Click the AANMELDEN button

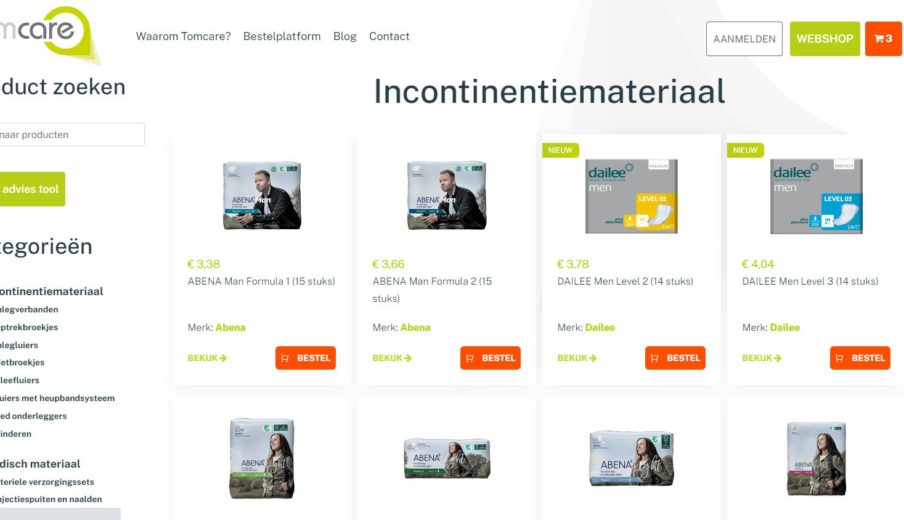744,39
